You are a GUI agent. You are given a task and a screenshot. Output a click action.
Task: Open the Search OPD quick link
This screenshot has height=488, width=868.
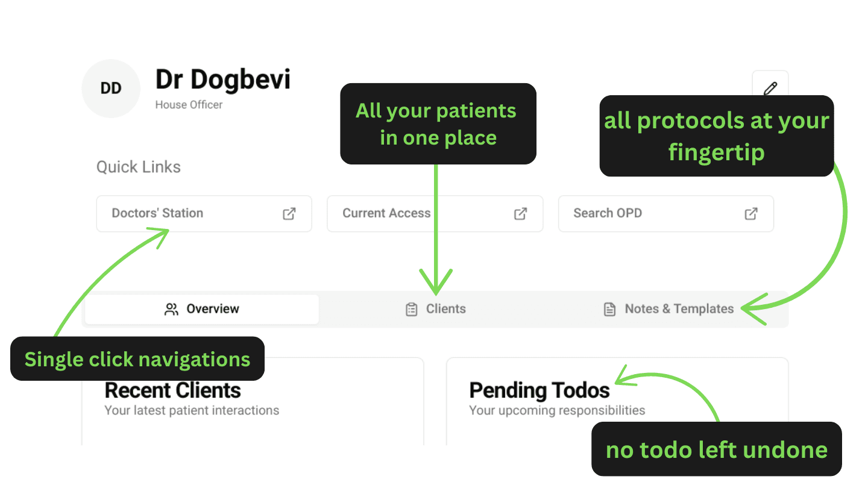coord(608,213)
